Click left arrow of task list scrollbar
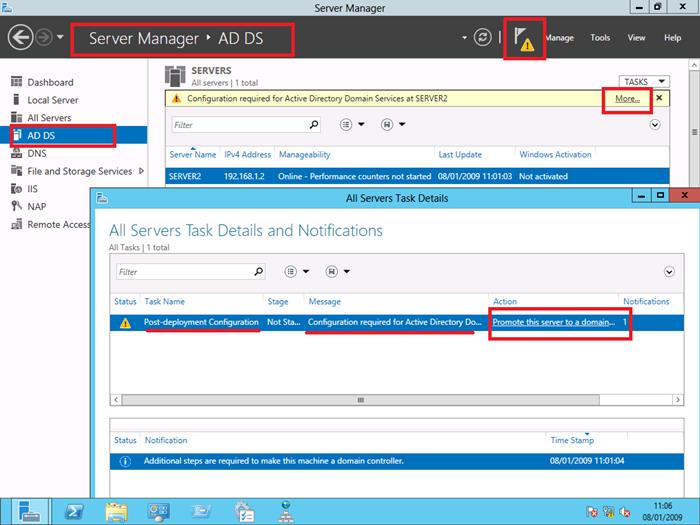The width and height of the screenshot is (700, 525). [116, 400]
